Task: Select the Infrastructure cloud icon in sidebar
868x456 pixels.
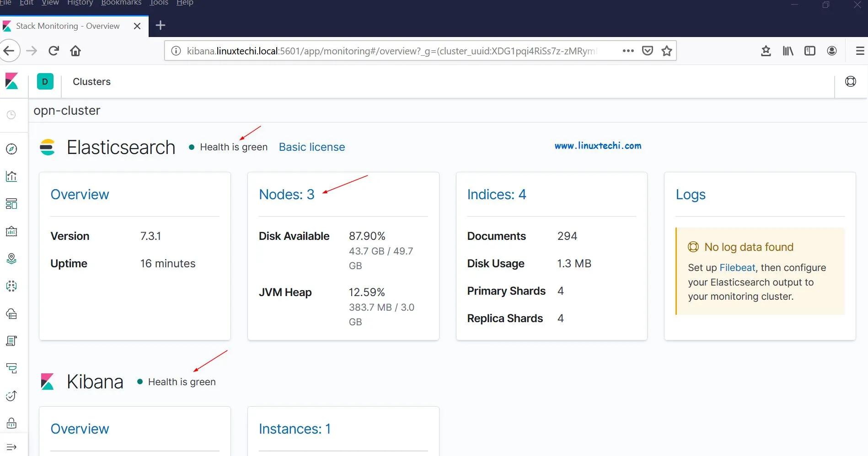Action: [x=11, y=313]
